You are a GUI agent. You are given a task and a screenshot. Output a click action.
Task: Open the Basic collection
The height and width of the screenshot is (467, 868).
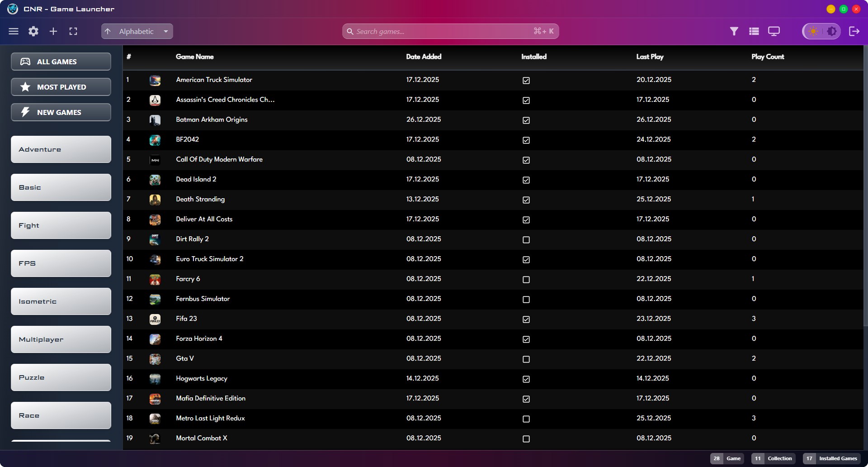(x=61, y=187)
